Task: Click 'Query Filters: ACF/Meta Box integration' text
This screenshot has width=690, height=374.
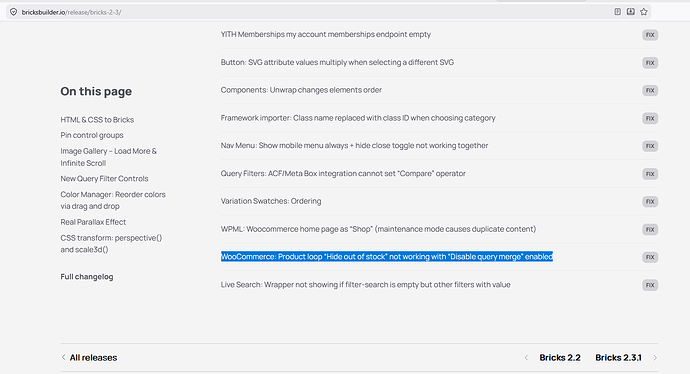Action: point(343,173)
